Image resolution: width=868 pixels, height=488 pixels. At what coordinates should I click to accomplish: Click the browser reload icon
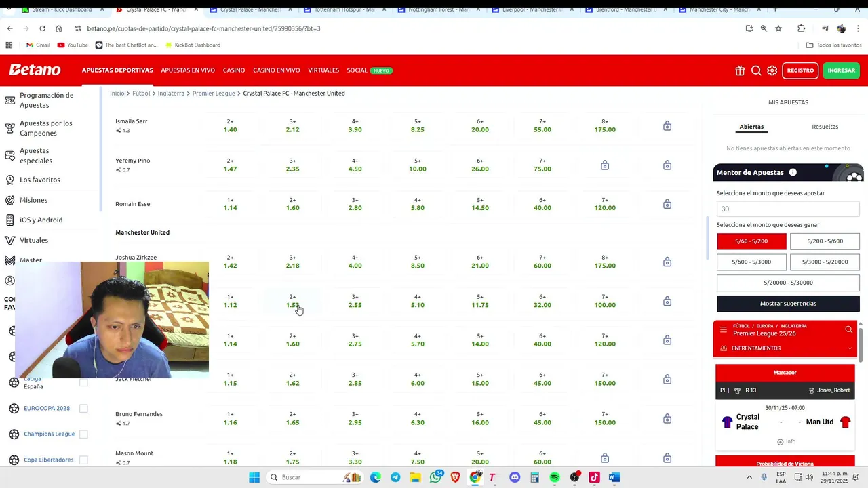coord(42,28)
